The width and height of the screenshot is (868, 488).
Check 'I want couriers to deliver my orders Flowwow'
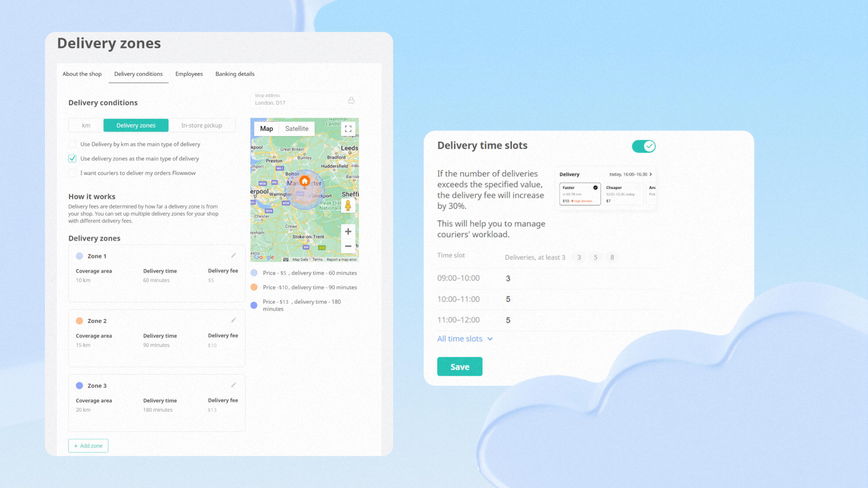pos(72,173)
